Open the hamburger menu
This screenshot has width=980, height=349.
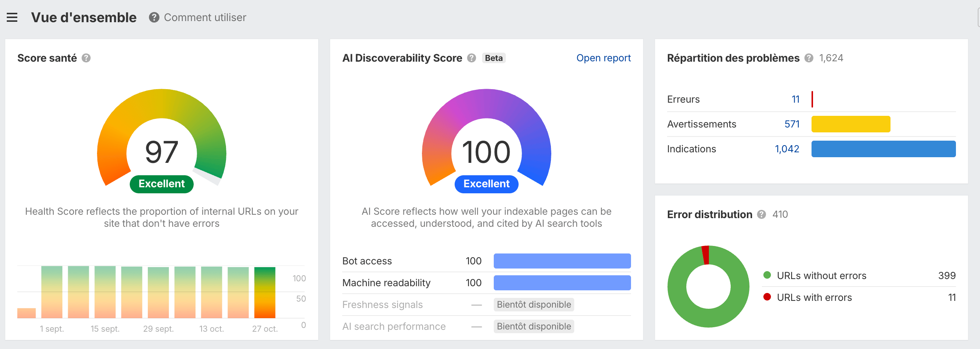point(12,18)
